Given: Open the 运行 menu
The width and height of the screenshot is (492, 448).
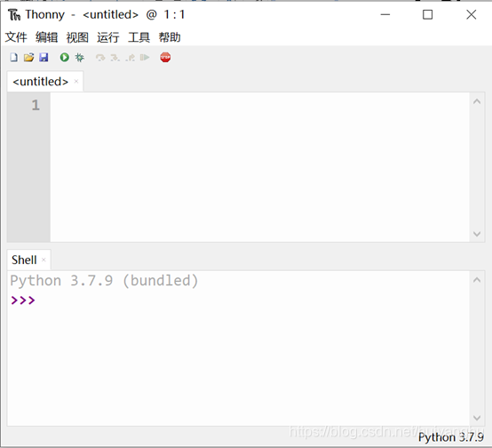Looking at the screenshot, I should point(108,37).
